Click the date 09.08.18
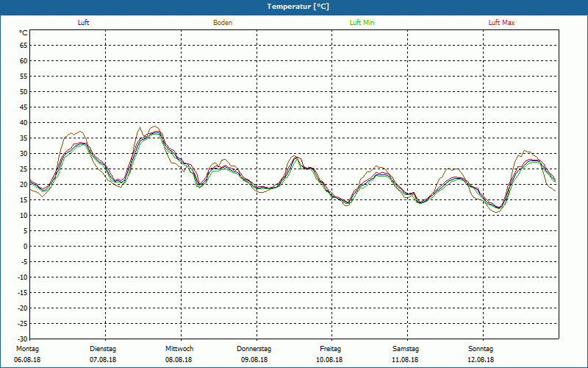Image resolution: width=588 pixels, height=368 pixels. 254,360
